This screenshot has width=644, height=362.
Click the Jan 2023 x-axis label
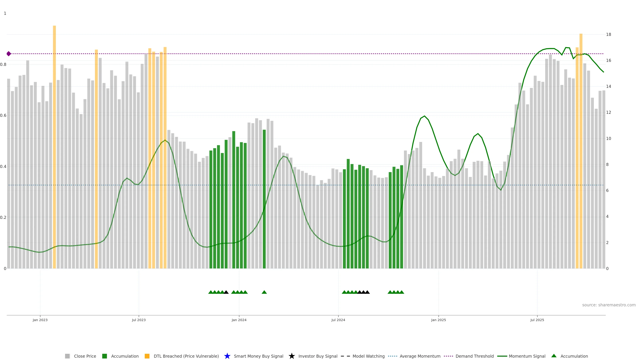[x=40, y=320]
